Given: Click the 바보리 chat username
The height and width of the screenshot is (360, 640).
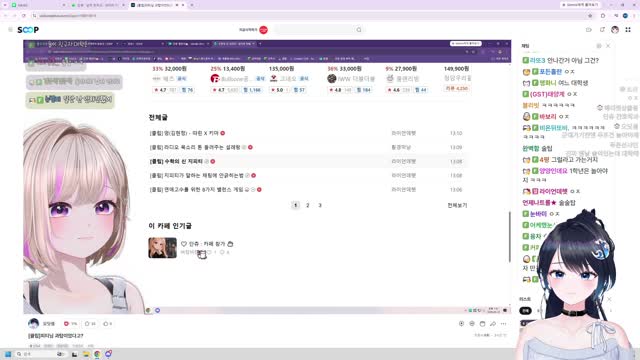Looking at the screenshot, I should point(548,117).
